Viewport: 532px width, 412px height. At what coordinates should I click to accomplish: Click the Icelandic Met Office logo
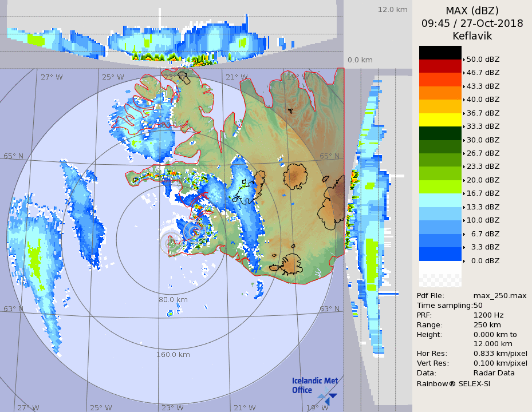point(314,387)
